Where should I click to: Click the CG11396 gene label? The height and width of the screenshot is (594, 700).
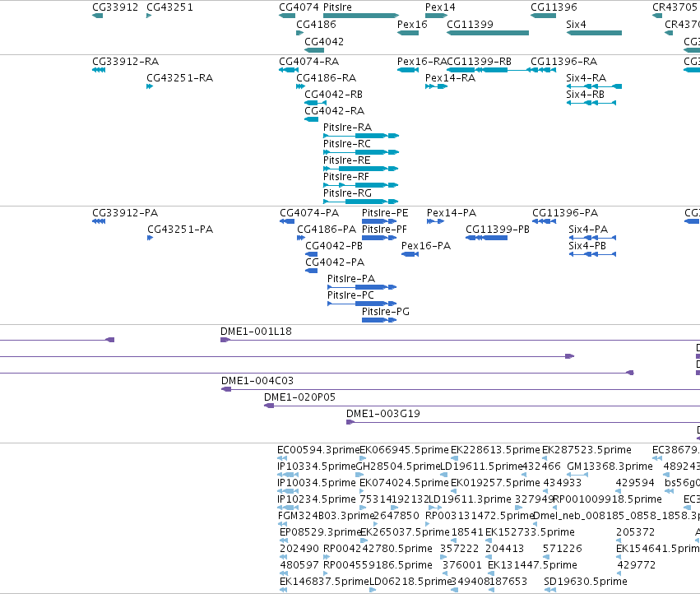[x=554, y=7]
